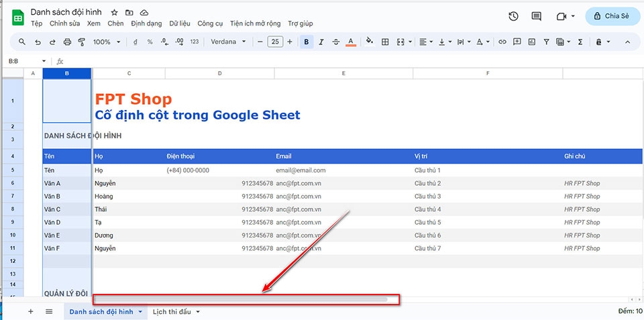
Task: Add a new sheet with plus button
Action: click(x=30, y=312)
